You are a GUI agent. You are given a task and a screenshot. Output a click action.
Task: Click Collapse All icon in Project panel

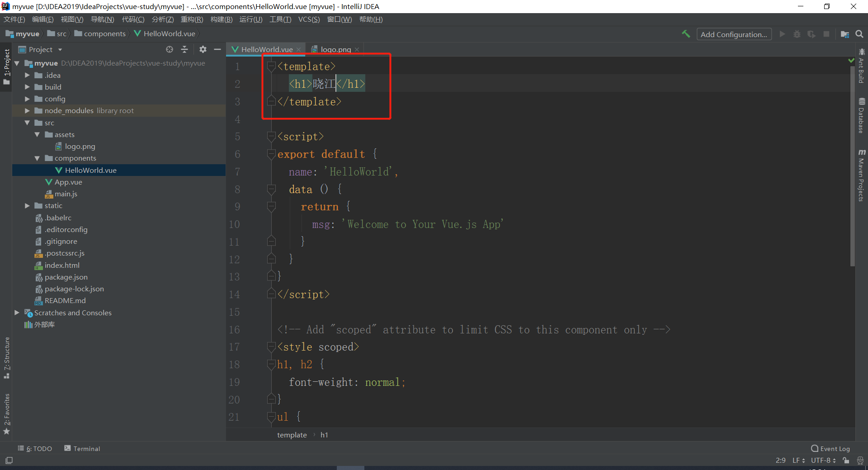[x=184, y=49]
